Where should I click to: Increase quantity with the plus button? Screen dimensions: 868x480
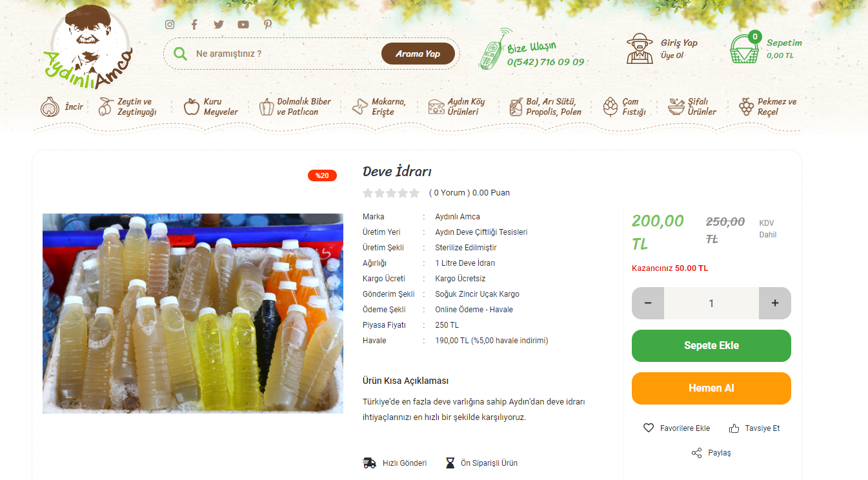tap(775, 303)
